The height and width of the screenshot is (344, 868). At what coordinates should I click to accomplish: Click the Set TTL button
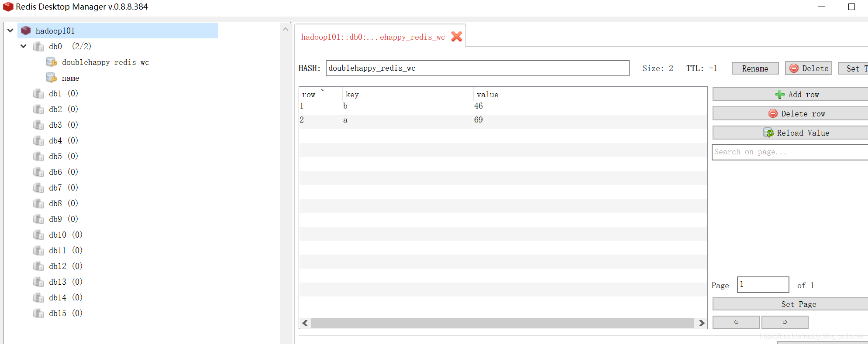coord(853,68)
